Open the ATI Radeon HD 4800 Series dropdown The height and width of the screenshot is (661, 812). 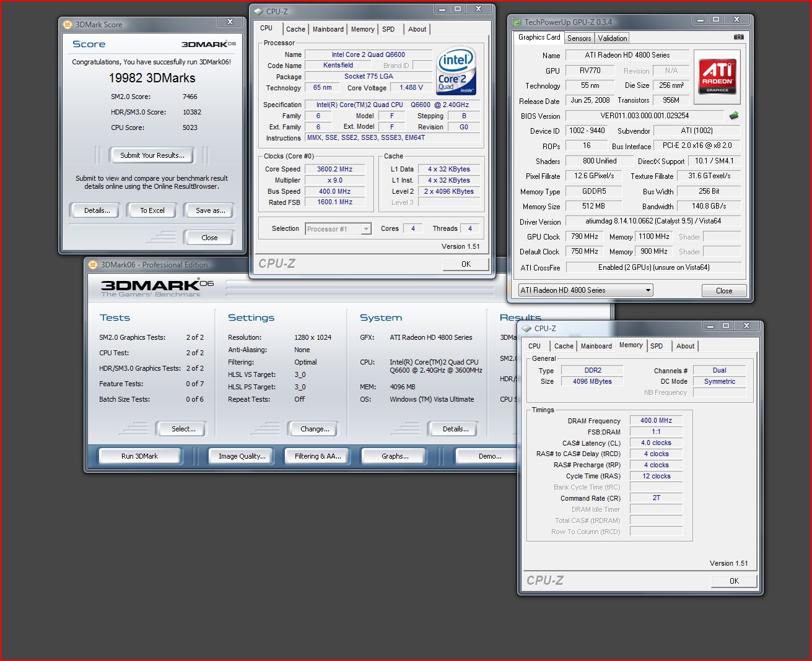pyautogui.click(x=585, y=290)
